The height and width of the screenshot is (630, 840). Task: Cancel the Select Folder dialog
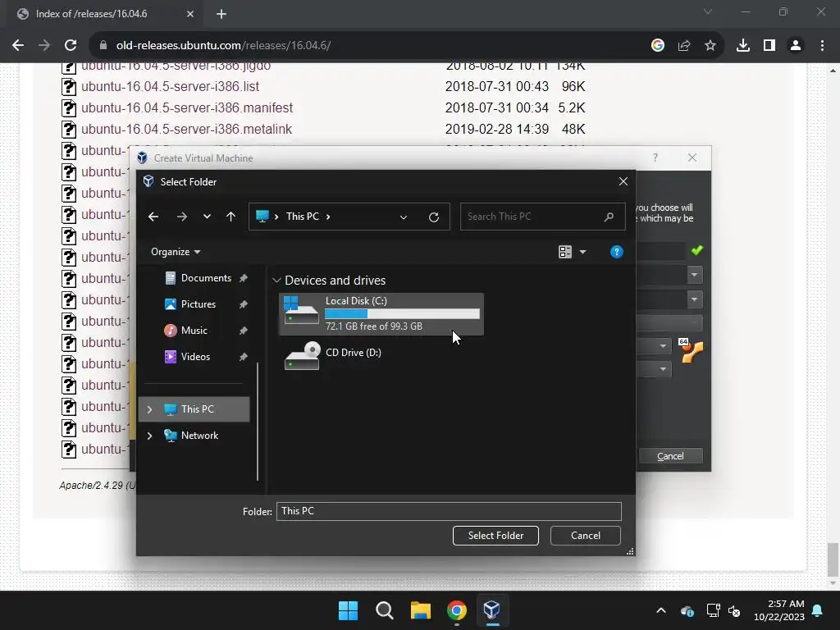(x=586, y=536)
